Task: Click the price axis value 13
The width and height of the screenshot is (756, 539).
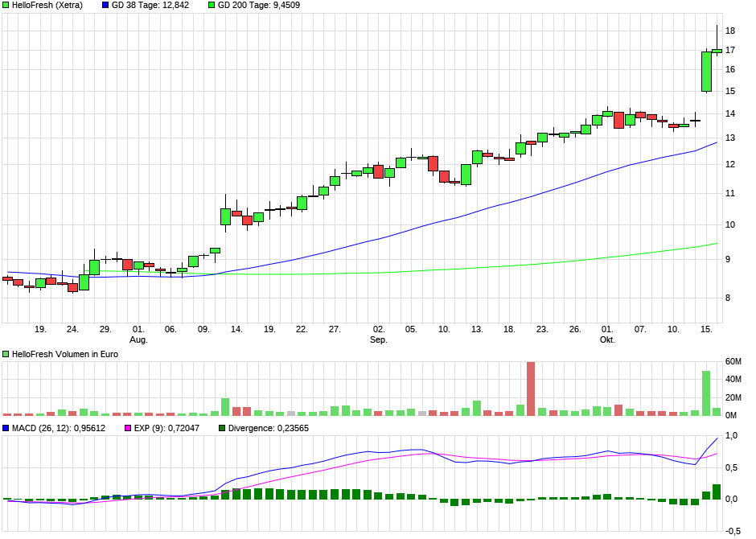Action: click(730, 138)
